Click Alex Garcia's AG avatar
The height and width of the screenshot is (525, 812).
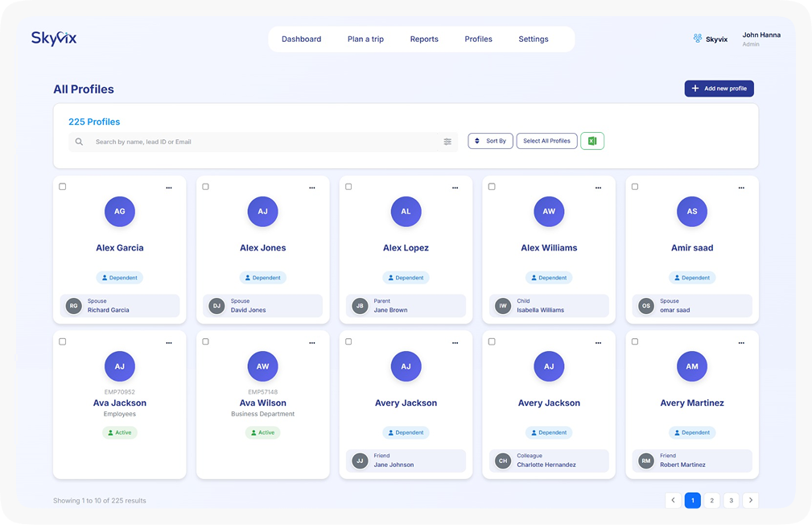[120, 212]
